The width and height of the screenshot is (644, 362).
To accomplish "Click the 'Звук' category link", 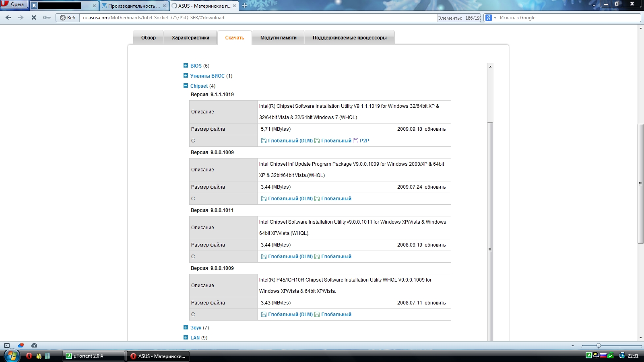I will (196, 328).
